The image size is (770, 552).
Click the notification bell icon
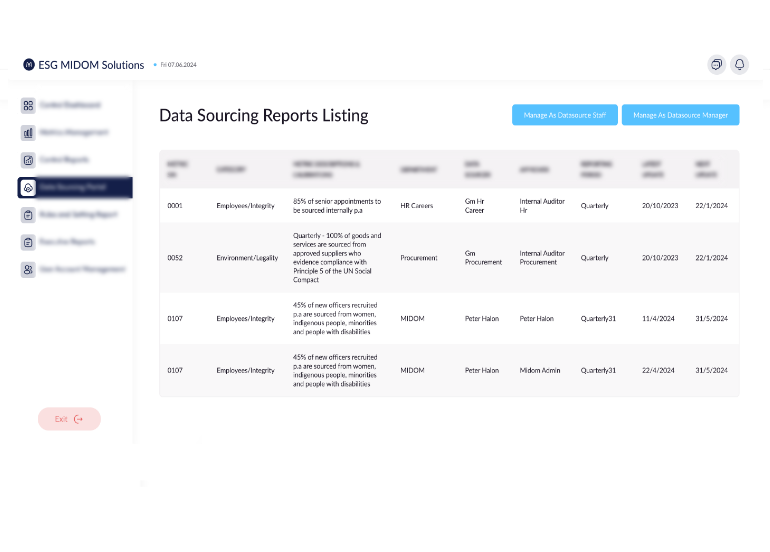click(739, 64)
